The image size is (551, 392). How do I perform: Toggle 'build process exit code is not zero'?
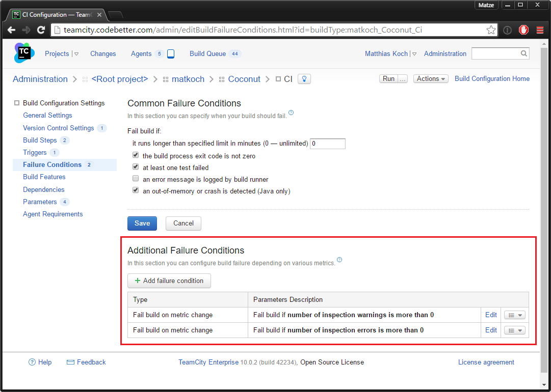point(136,155)
